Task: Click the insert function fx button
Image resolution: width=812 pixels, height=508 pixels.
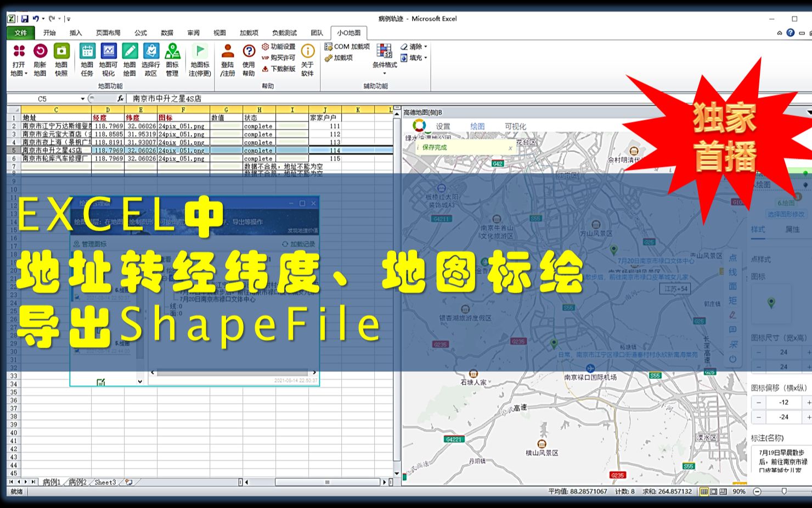Action: (x=121, y=99)
